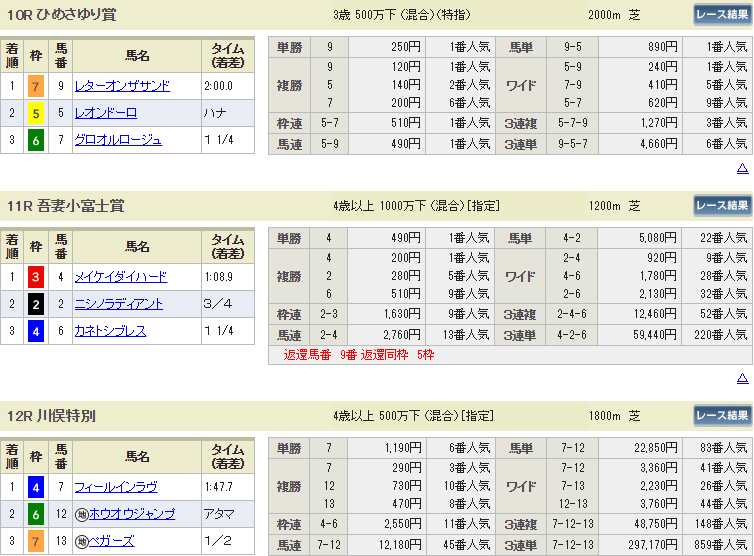The image size is (754, 556).
Task: Click the 12,180円 馬連 payout in 12R
Action: coord(400,544)
